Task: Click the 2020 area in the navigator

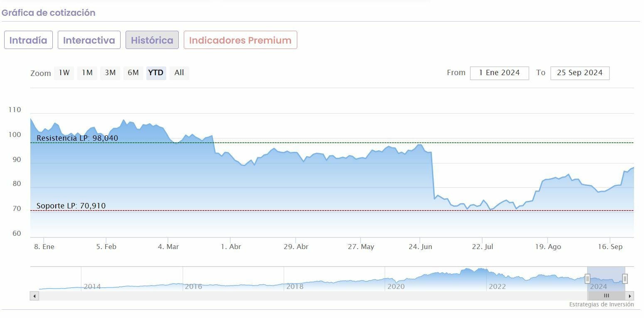Action: pyautogui.click(x=396, y=286)
